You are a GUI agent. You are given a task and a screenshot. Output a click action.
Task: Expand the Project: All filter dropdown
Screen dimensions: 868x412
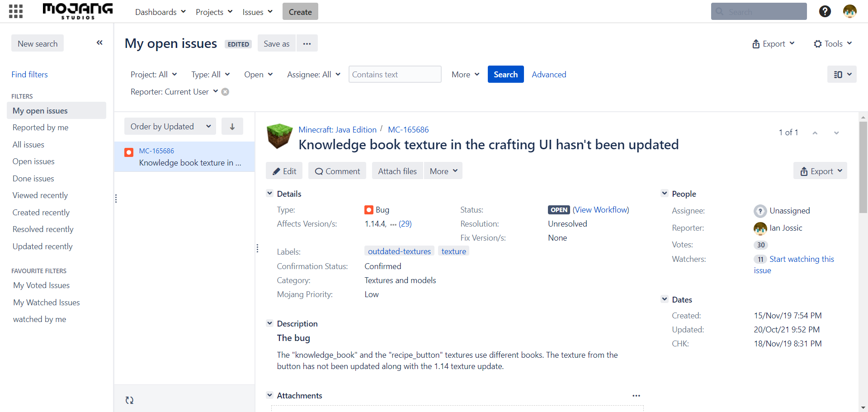[x=153, y=75]
